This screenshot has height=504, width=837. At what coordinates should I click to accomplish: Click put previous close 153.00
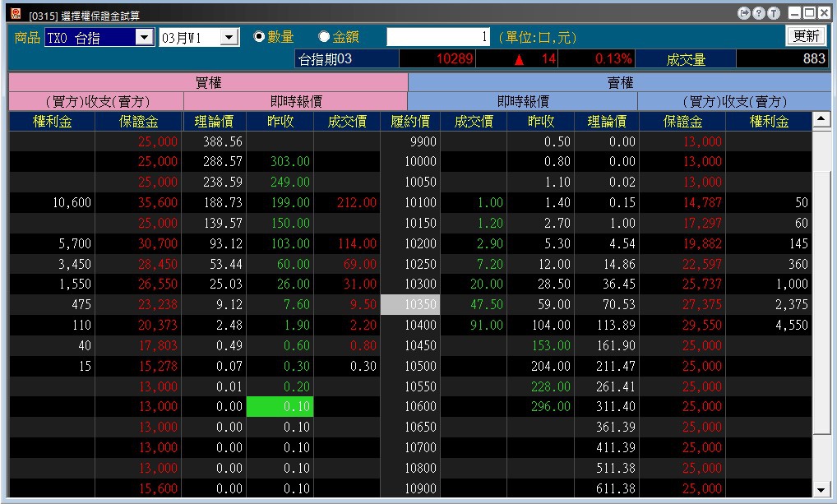click(x=550, y=345)
